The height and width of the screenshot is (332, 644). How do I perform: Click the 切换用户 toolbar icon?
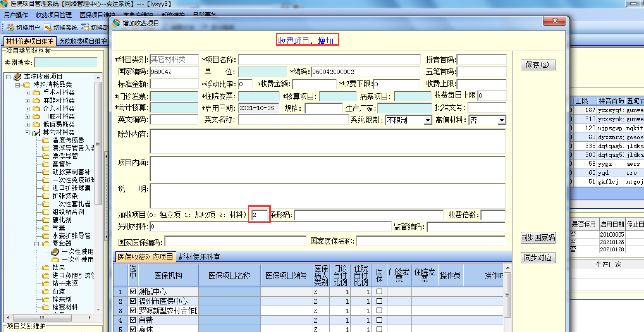tap(11, 28)
